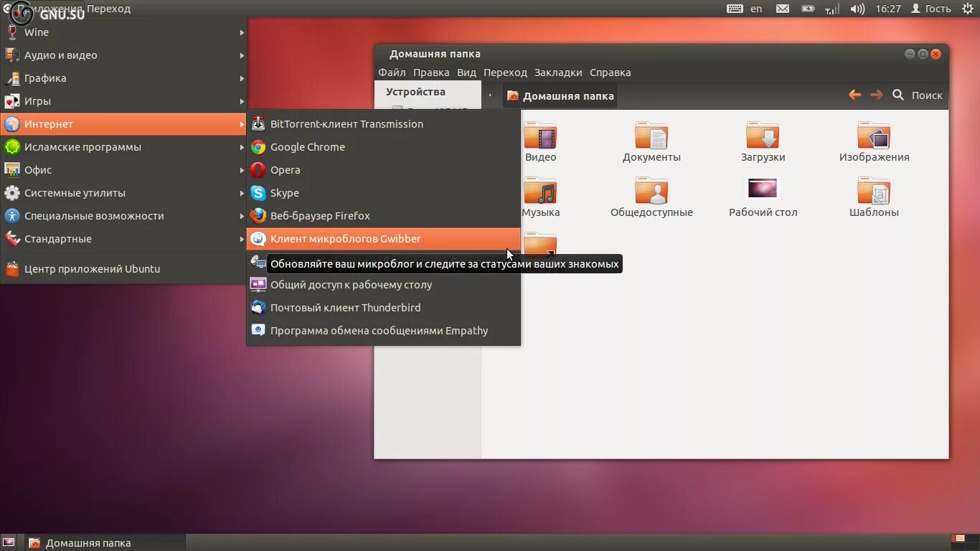The height and width of the screenshot is (551, 980).
Task: Open Opera browser from the submenu
Action: click(383, 170)
